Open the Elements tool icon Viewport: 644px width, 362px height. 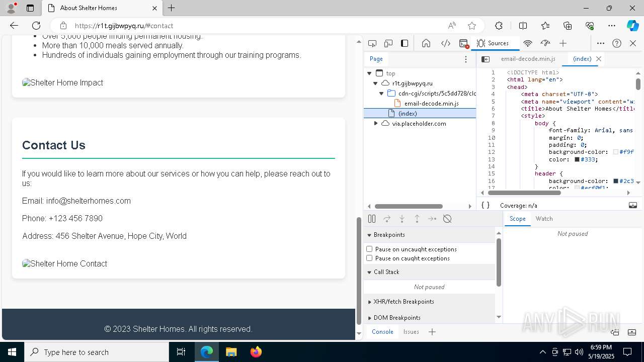click(x=446, y=43)
